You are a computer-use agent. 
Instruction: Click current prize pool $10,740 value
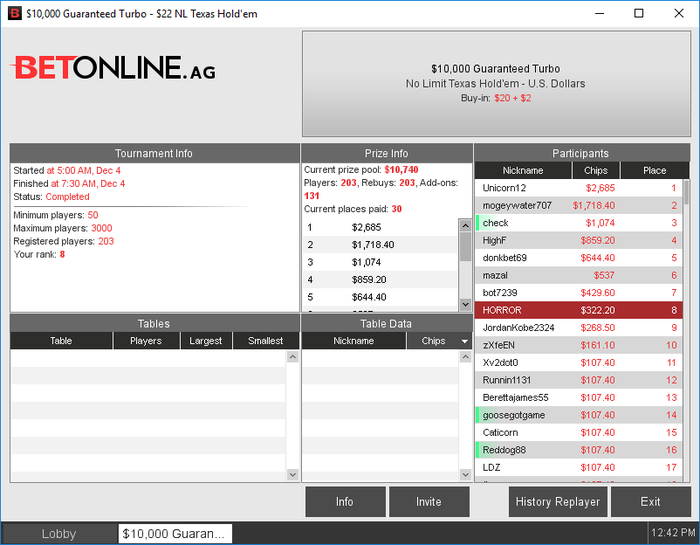[x=401, y=170]
